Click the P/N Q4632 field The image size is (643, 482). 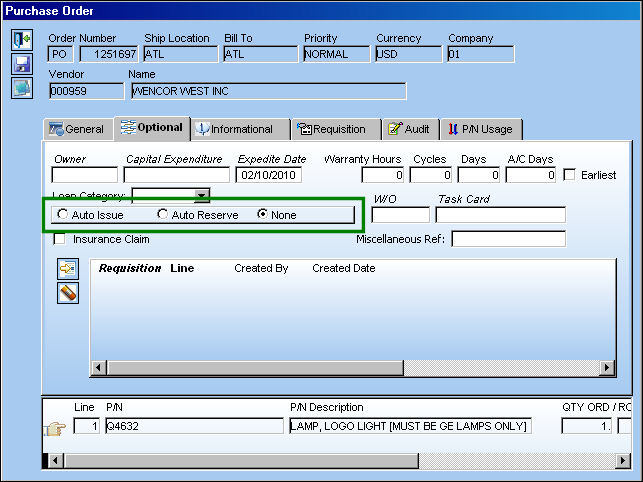click(194, 426)
